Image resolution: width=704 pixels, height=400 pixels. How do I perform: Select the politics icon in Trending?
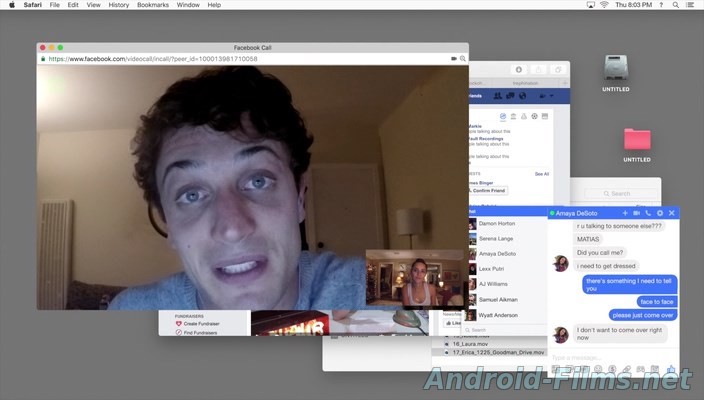click(513, 116)
